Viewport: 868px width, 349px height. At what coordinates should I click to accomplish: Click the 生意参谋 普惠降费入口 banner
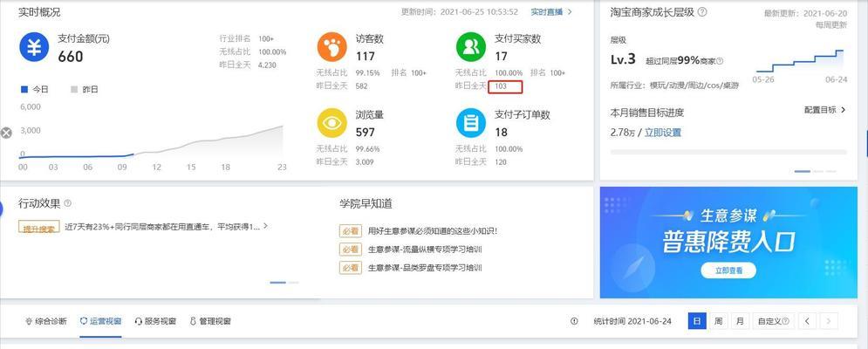pyautogui.click(x=728, y=242)
